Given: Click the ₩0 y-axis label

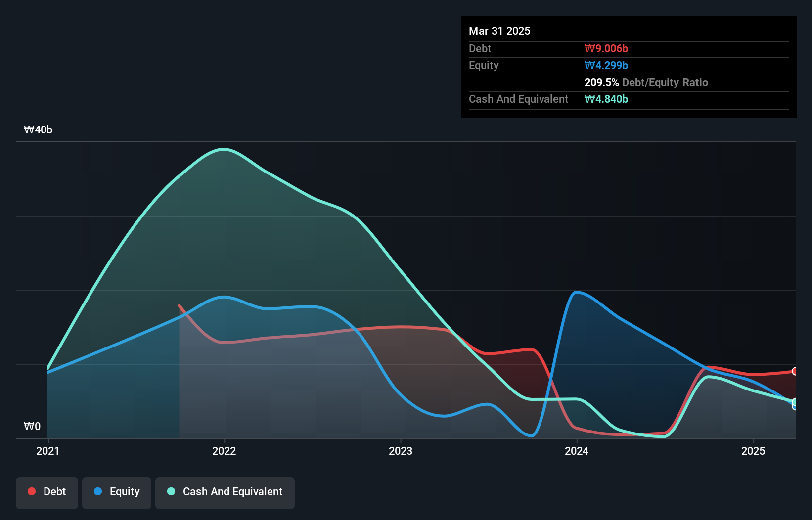Looking at the screenshot, I should click(32, 426).
